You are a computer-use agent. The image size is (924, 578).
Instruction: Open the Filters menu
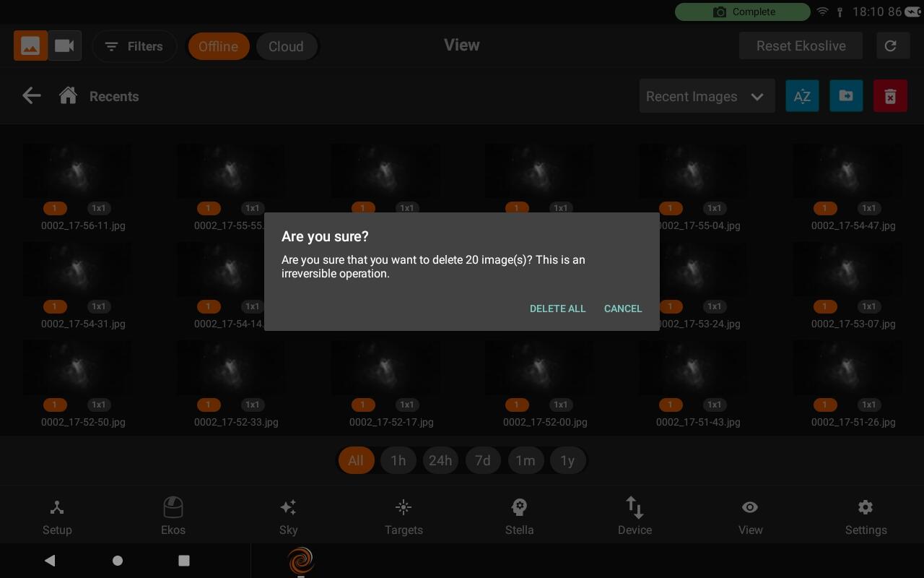coord(134,46)
